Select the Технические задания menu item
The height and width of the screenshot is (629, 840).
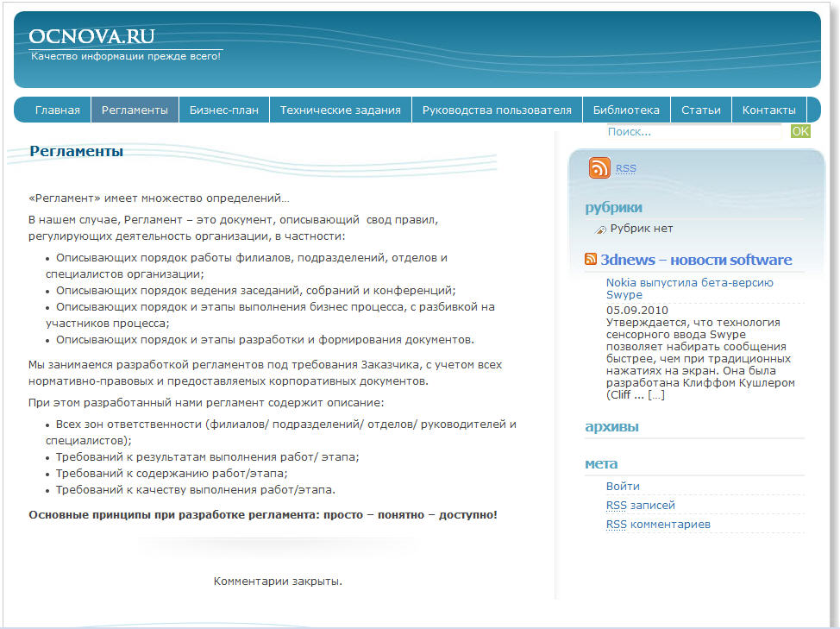(x=339, y=110)
